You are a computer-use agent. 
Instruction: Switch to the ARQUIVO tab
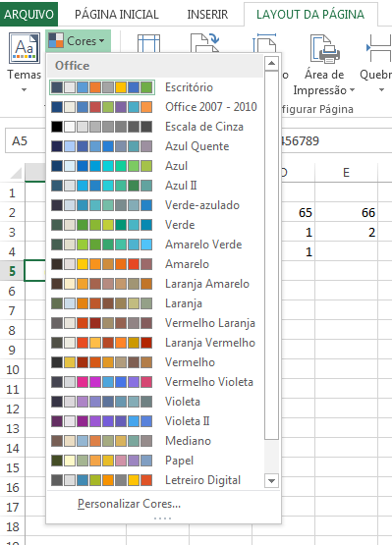point(28,15)
